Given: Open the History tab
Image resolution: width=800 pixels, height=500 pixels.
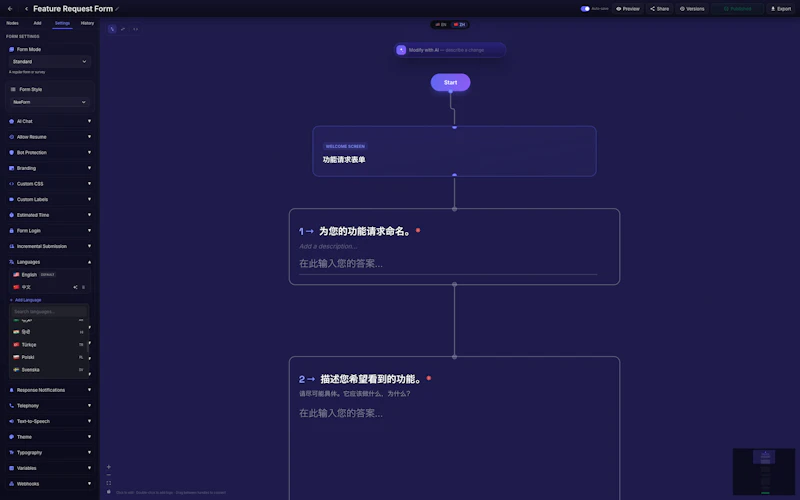Looking at the screenshot, I should [87, 23].
